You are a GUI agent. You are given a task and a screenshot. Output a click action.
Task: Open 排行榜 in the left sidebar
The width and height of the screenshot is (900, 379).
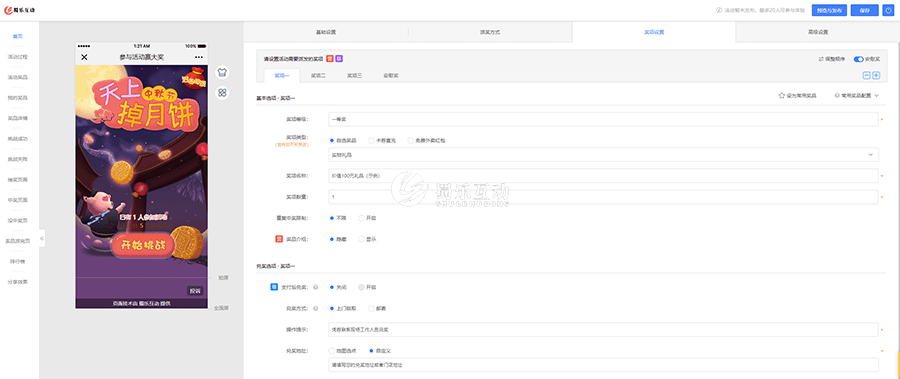click(18, 261)
